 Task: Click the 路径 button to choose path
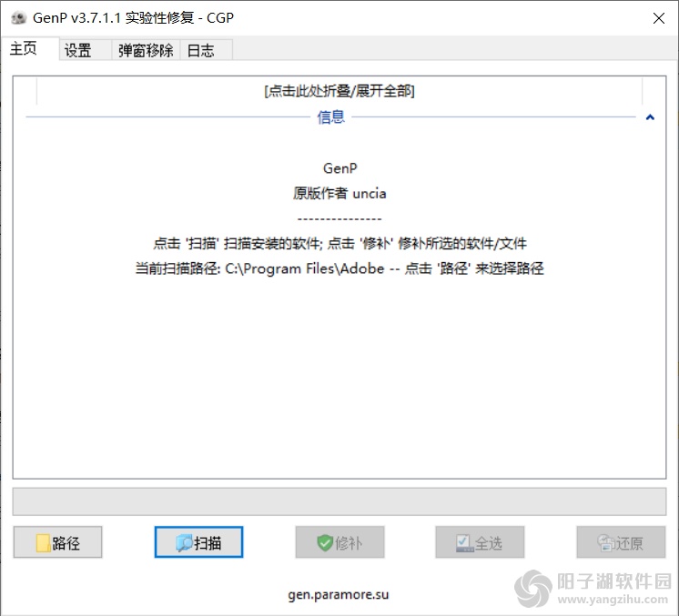pos(58,542)
